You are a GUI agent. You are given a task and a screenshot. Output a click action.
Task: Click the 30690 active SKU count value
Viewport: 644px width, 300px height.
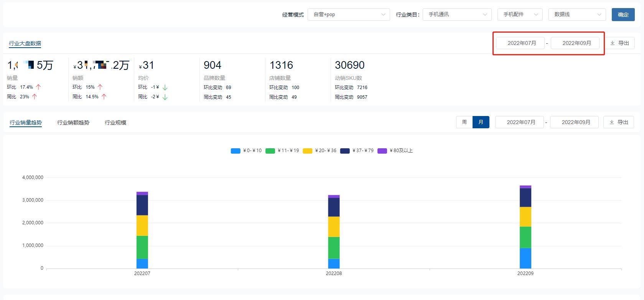click(x=350, y=65)
